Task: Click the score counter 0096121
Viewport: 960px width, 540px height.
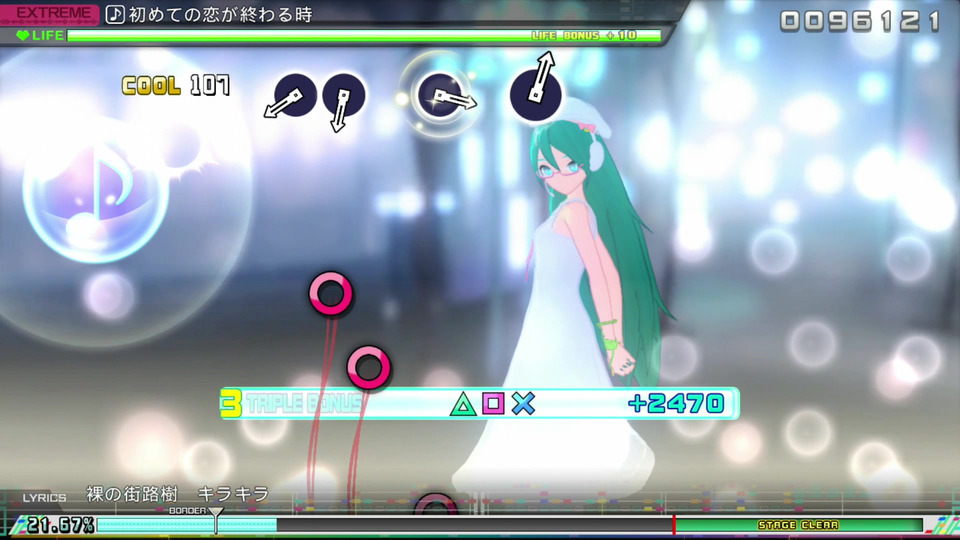Action: (860, 21)
